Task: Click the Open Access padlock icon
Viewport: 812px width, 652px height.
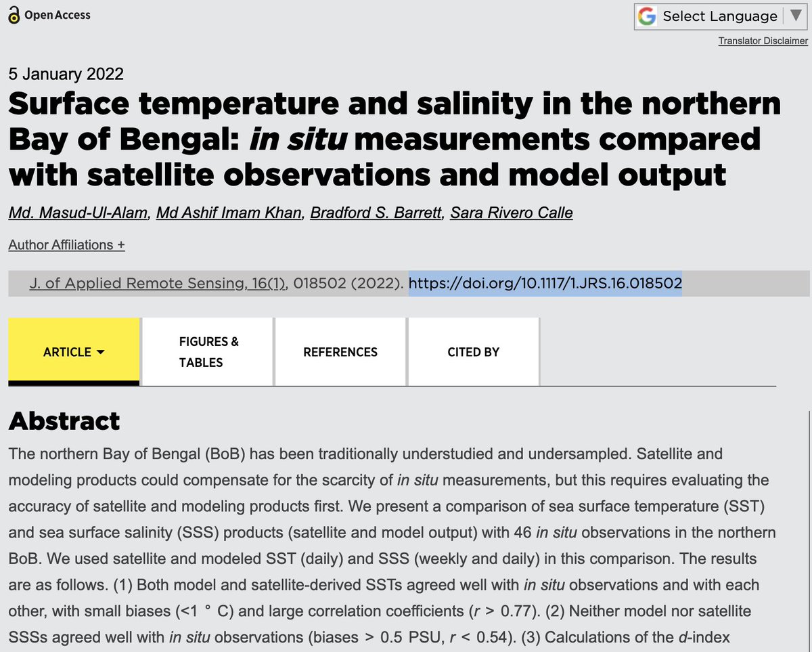Action: pyautogui.click(x=14, y=15)
